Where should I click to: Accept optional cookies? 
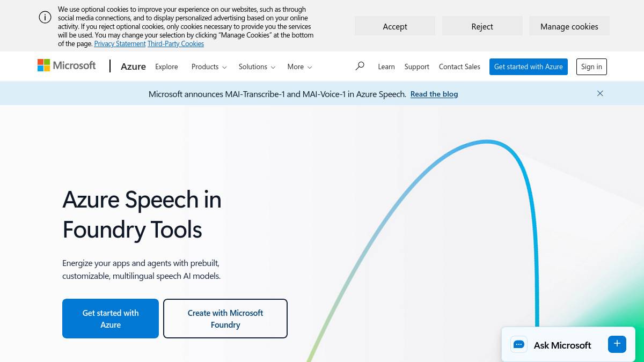click(394, 26)
